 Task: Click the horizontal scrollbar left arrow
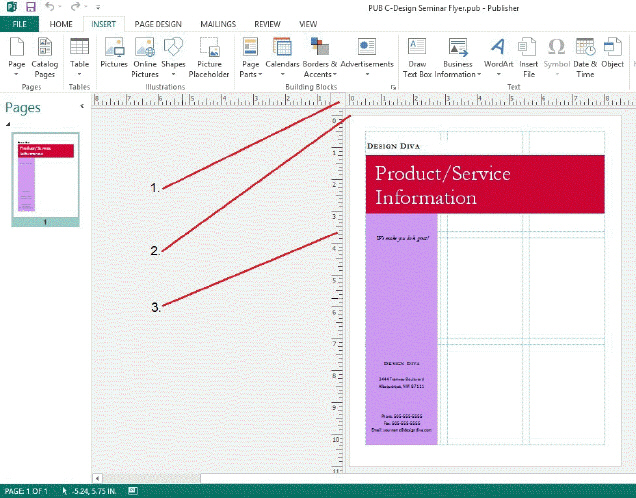point(97,478)
